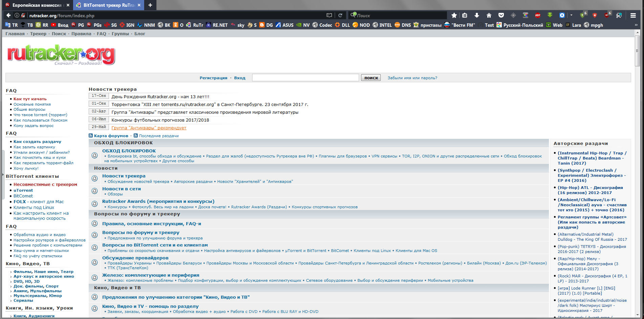The image size is (644, 319).
Task: Open the 'Вести FM' bookmark
Action: pyautogui.click(x=460, y=25)
